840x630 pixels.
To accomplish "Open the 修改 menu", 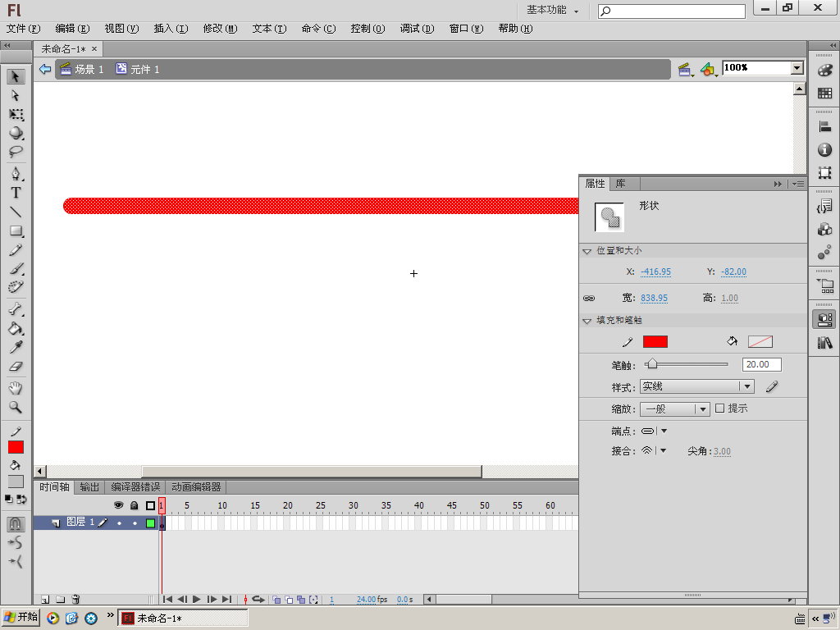I will point(220,29).
